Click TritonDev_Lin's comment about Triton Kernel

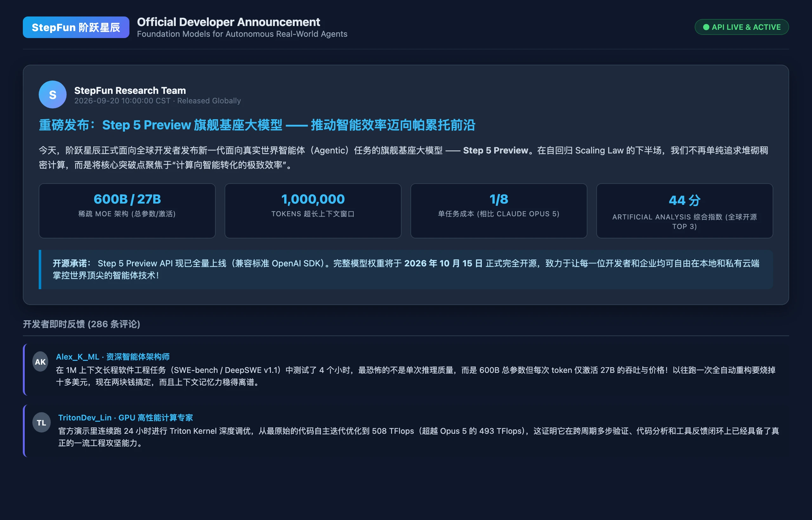[x=419, y=437]
